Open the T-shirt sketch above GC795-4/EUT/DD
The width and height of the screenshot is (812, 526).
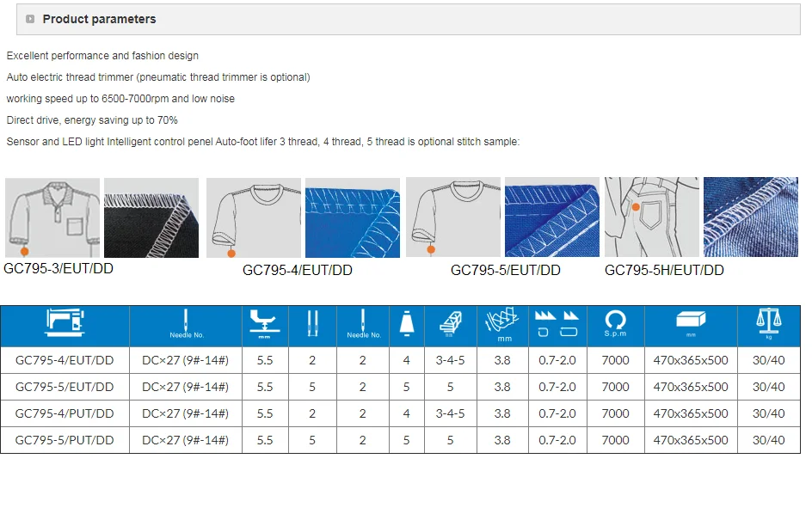point(254,217)
